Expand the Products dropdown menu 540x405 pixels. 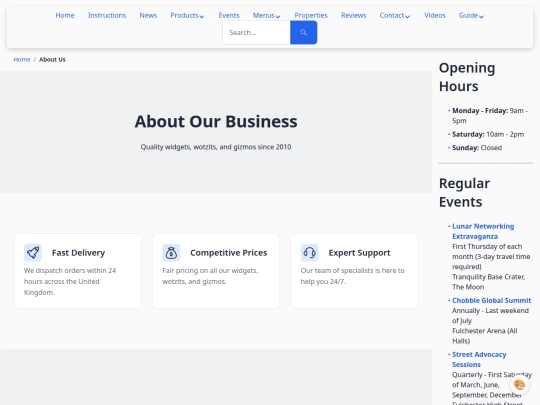coord(187,15)
